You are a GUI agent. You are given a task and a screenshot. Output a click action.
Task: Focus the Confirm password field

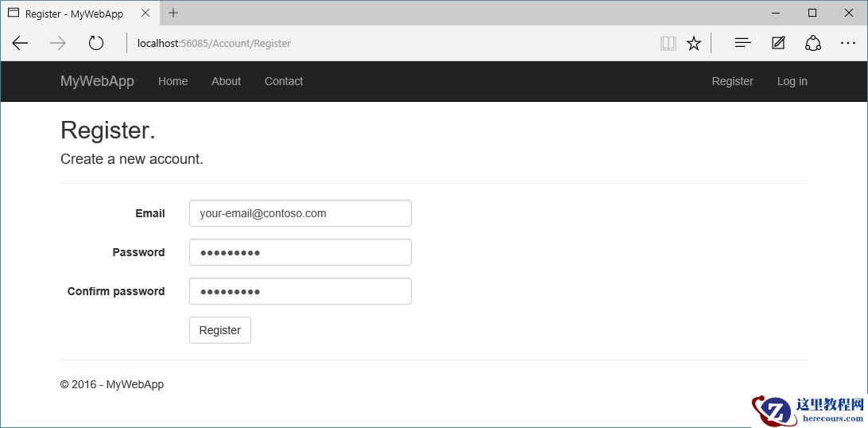300,291
